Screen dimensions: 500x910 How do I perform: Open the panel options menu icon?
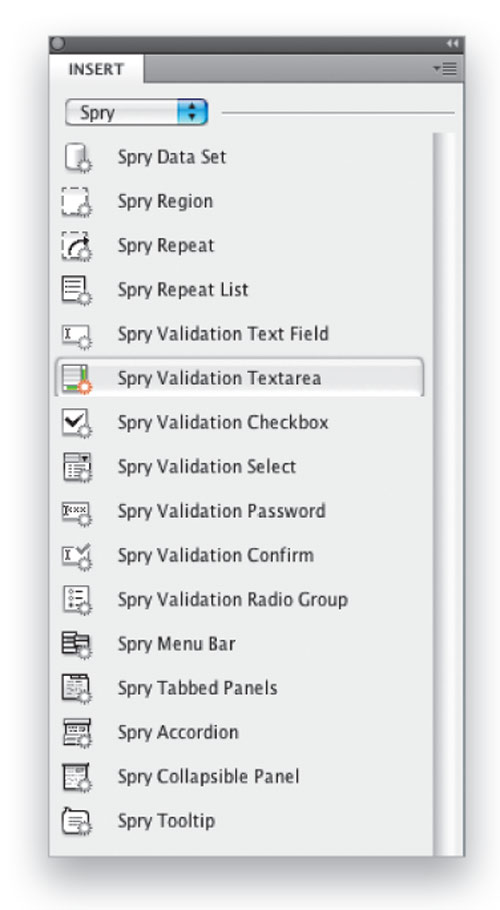click(x=445, y=69)
